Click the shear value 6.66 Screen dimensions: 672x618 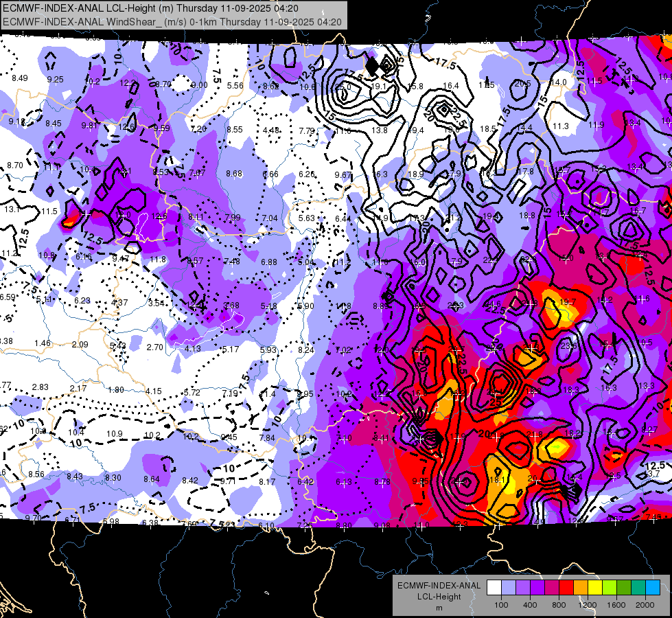tap(270, 174)
